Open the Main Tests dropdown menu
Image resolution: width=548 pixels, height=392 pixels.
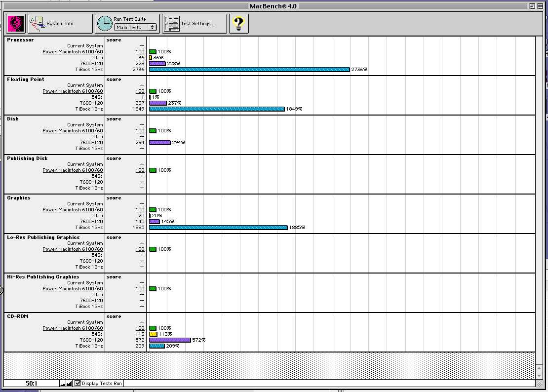[x=136, y=28]
